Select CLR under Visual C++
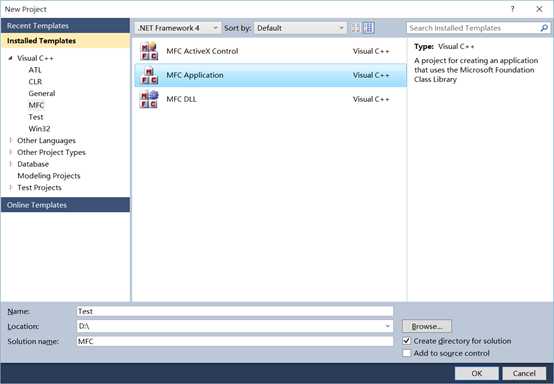 coord(35,82)
